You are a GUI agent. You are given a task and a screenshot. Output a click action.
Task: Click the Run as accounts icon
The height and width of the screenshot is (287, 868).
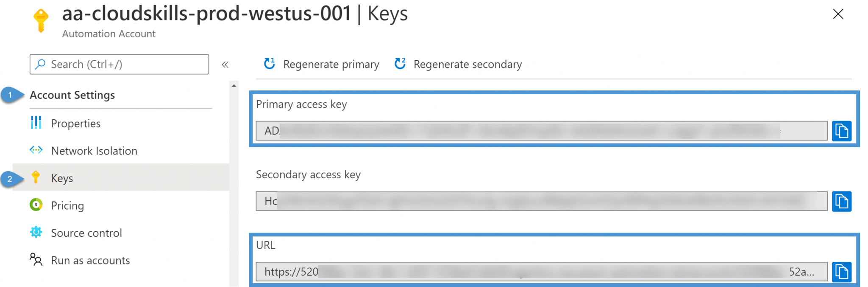(x=36, y=260)
